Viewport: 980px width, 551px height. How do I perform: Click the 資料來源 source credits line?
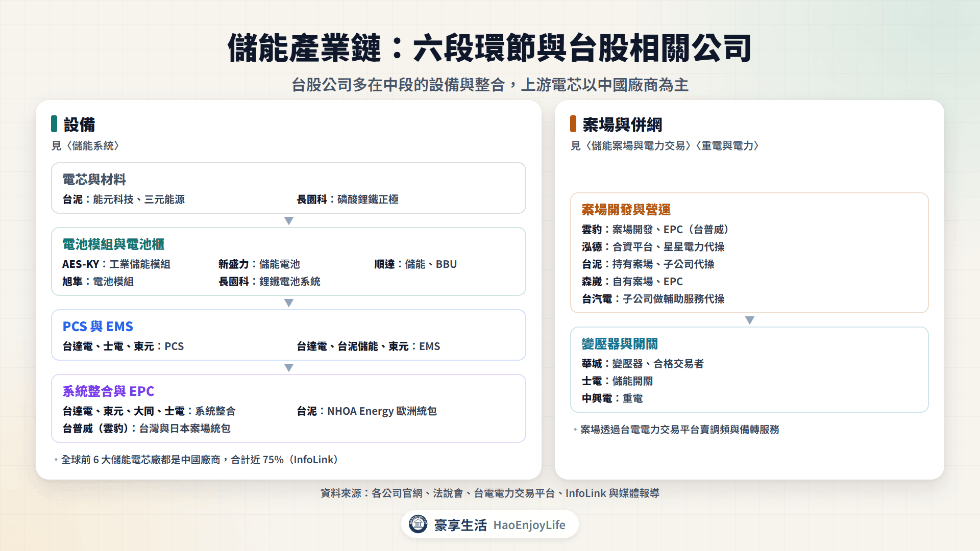click(490, 493)
